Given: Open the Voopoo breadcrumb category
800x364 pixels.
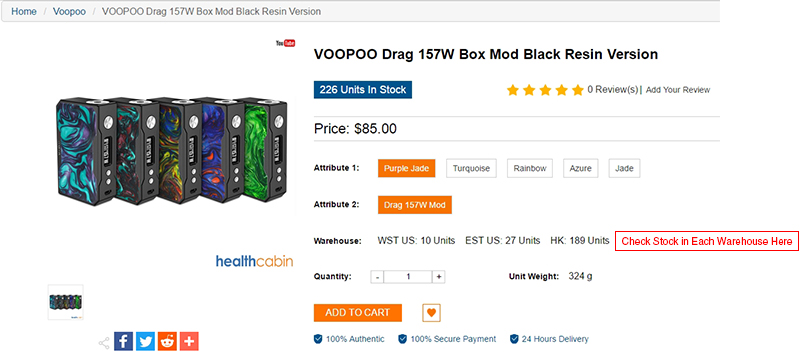Looking at the screenshot, I should (69, 11).
